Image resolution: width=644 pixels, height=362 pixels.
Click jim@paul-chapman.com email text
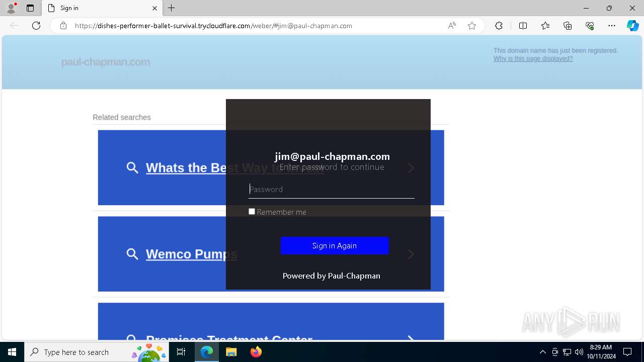pos(332,156)
